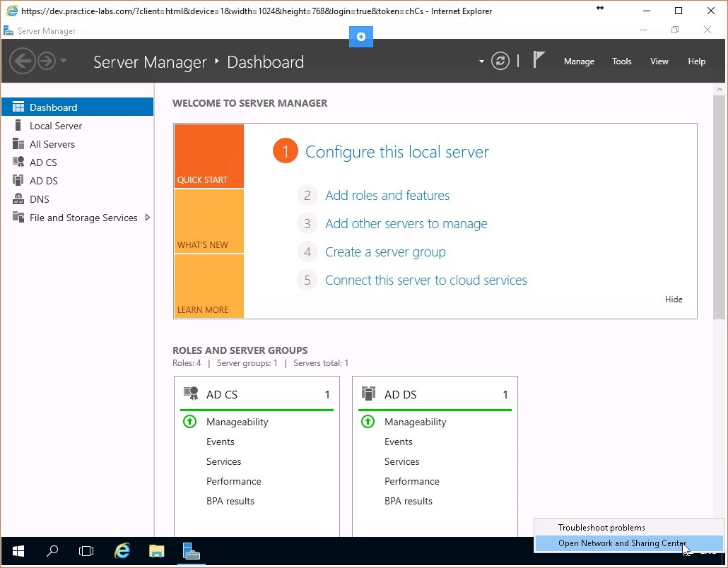Image resolution: width=728 pixels, height=568 pixels.
Task: Open Task View on the taskbar
Action: [x=86, y=551]
